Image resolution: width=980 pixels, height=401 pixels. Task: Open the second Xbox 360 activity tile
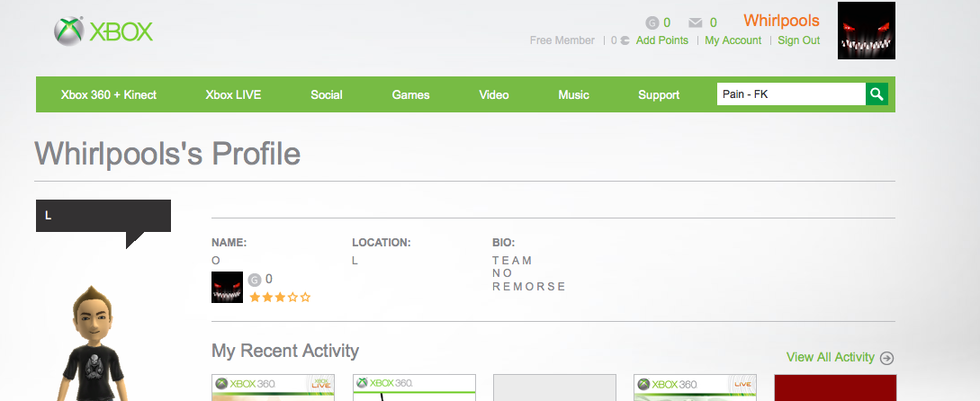[x=414, y=388]
